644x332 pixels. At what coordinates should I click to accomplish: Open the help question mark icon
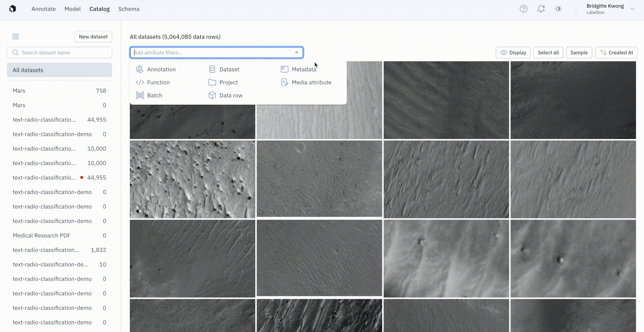[x=524, y=9]
